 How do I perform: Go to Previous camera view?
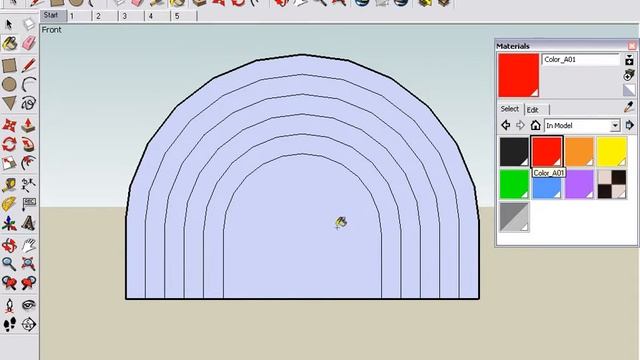click(9, 283)
